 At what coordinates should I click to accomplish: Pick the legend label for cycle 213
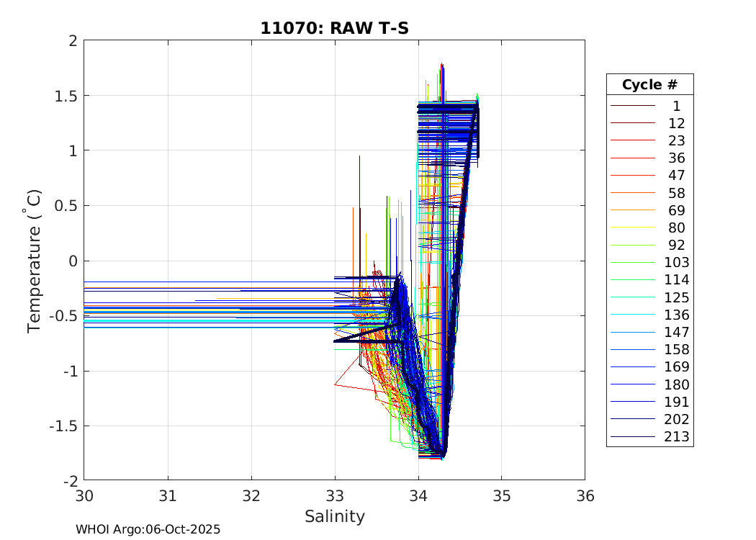pos(676,437)
